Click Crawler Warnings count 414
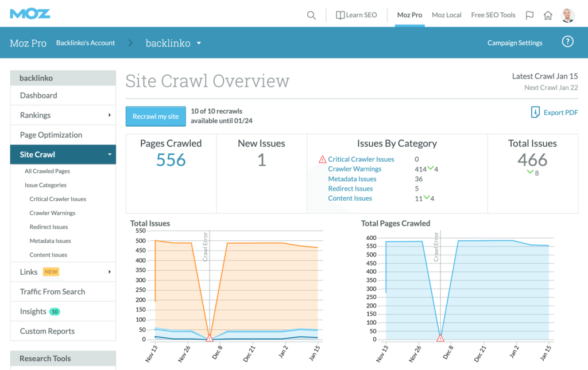 click(420, 169)
